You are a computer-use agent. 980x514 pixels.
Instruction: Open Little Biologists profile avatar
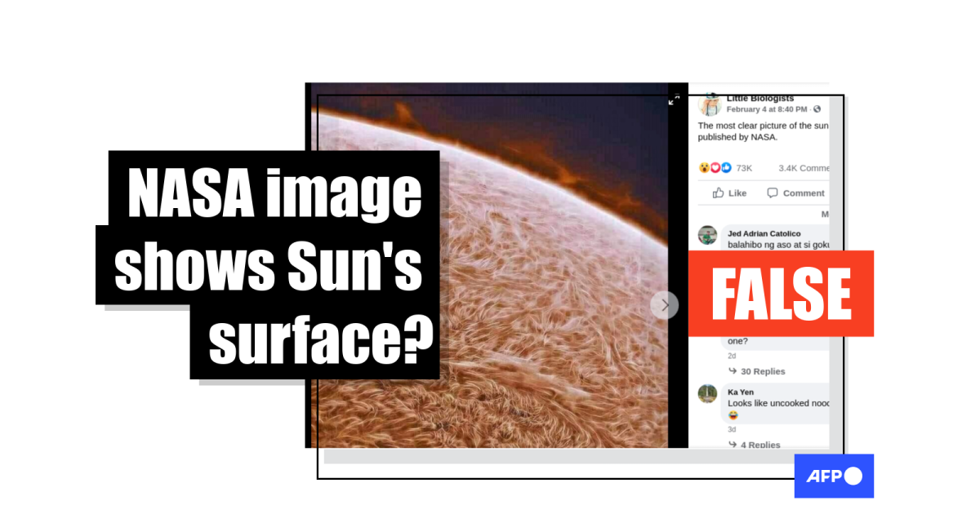(x=708, y=105)
